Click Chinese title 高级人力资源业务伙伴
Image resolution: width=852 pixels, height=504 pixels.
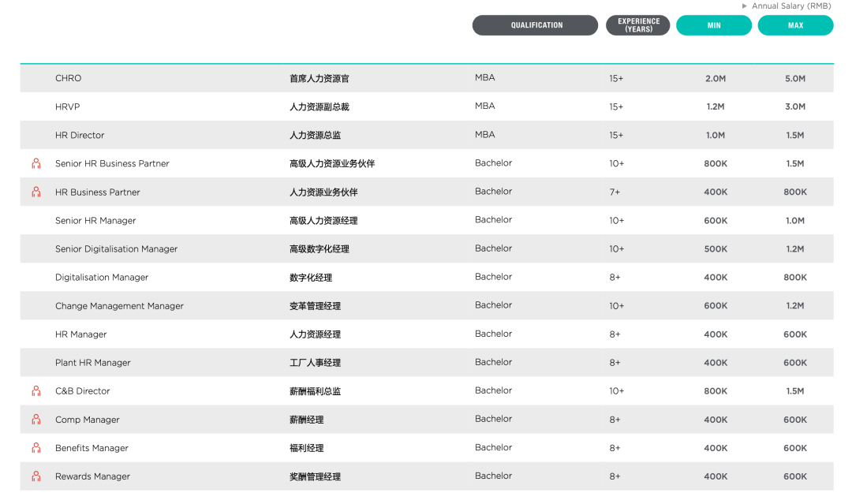[x=332, y=163]
